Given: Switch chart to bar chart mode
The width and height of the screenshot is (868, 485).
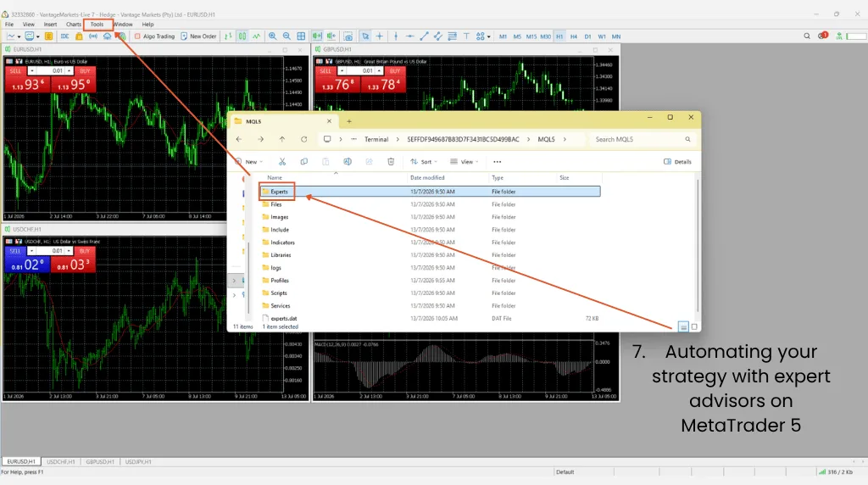Looking at the screenshot, I should [229, 36].
